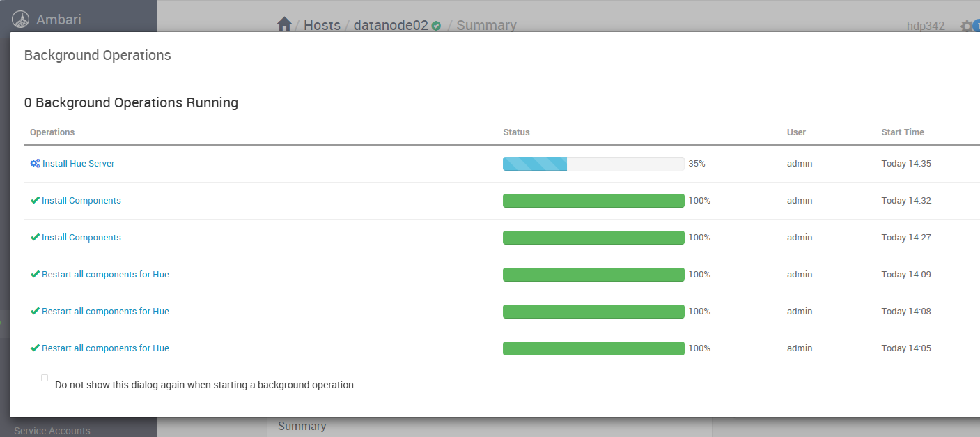
Task: Enable 'Do not show this dialog again' checkbox
Action: point(45,378)
